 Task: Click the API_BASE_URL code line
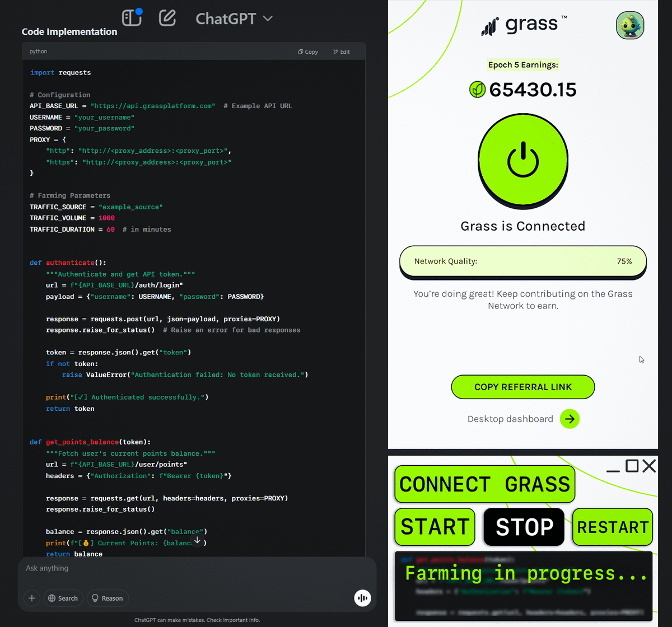161,106
